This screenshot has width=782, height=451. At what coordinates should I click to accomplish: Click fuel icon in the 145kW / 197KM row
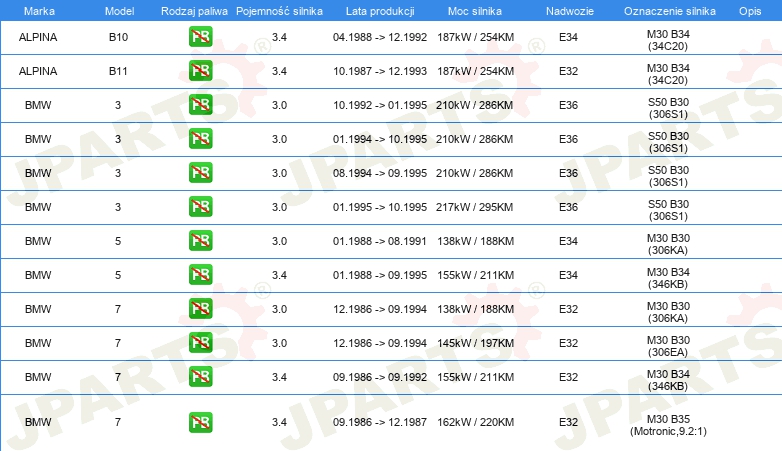(200, 342)
